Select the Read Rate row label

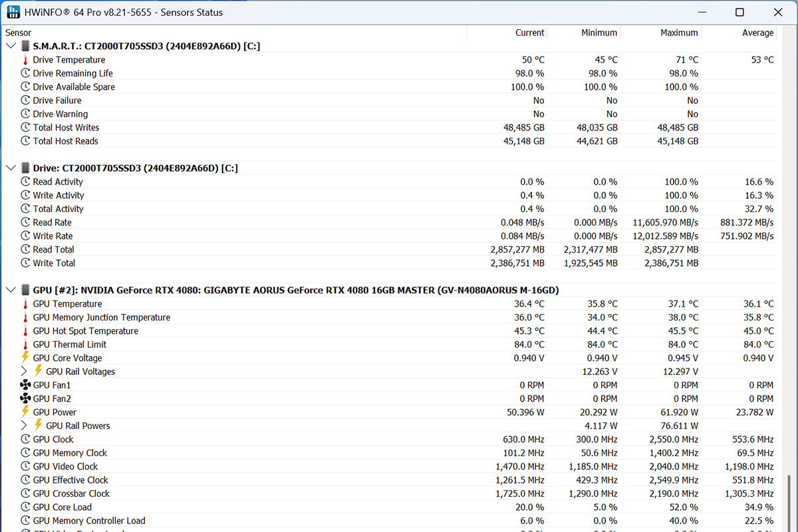[53, 223]
